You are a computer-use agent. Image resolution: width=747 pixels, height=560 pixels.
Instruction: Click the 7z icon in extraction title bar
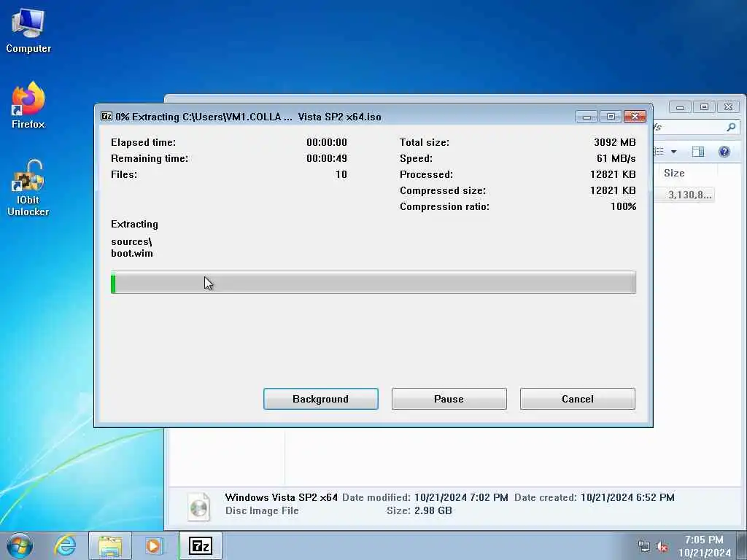(107, 116)
